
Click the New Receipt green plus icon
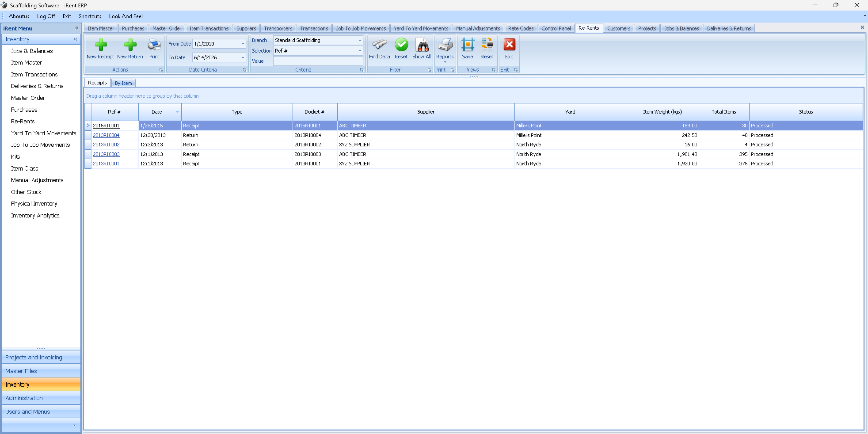100,45
